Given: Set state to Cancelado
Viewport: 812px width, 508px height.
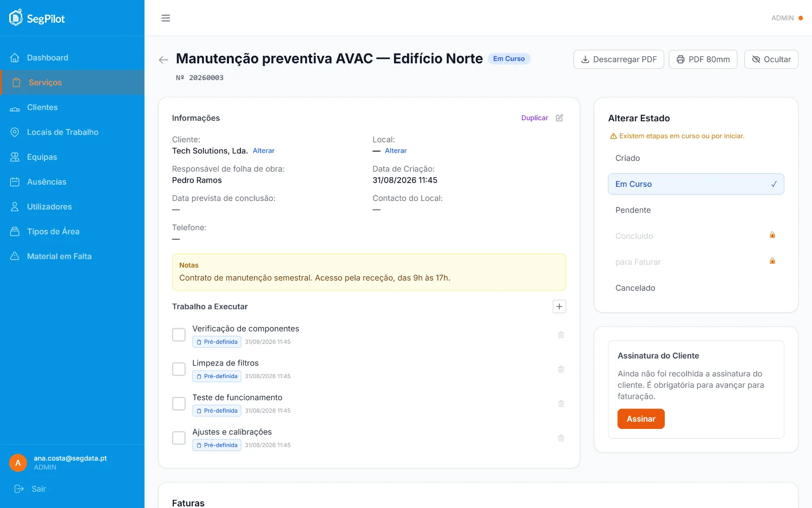Looking at the screenshot, I should pyautogui.click(x=696, y=288).
